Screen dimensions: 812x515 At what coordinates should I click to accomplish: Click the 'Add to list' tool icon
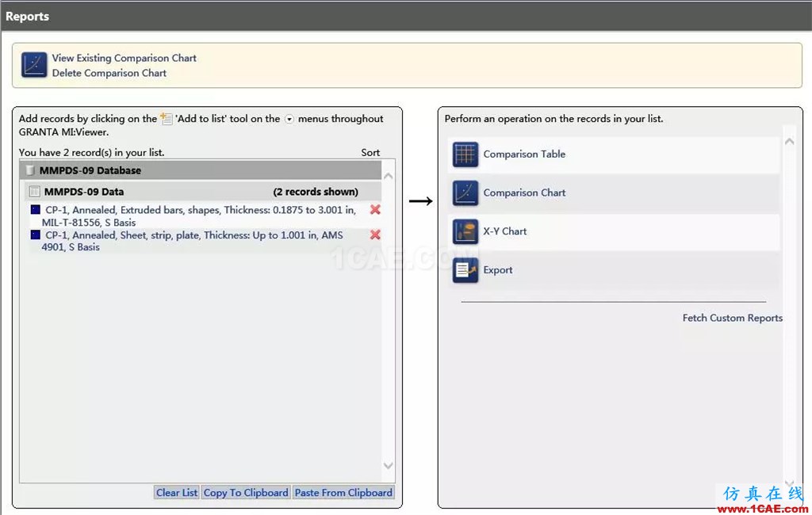pyautogui.click(x=167, y=119)
